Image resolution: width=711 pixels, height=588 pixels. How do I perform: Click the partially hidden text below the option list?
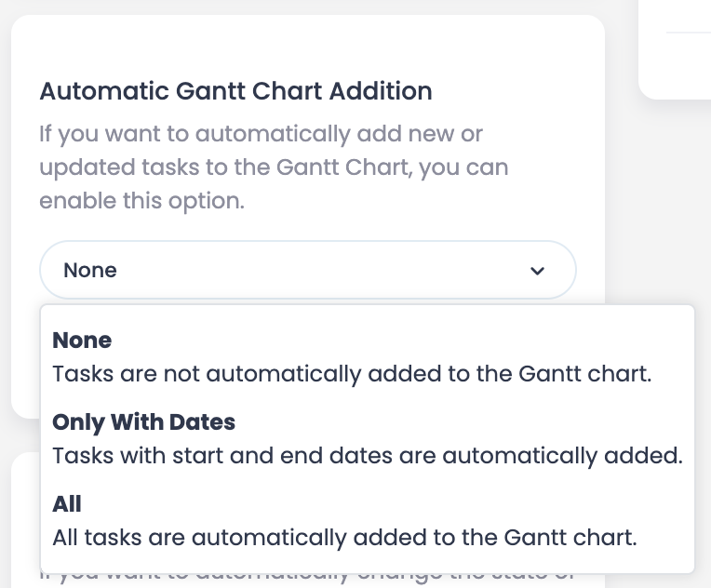(x=307, y=580)
